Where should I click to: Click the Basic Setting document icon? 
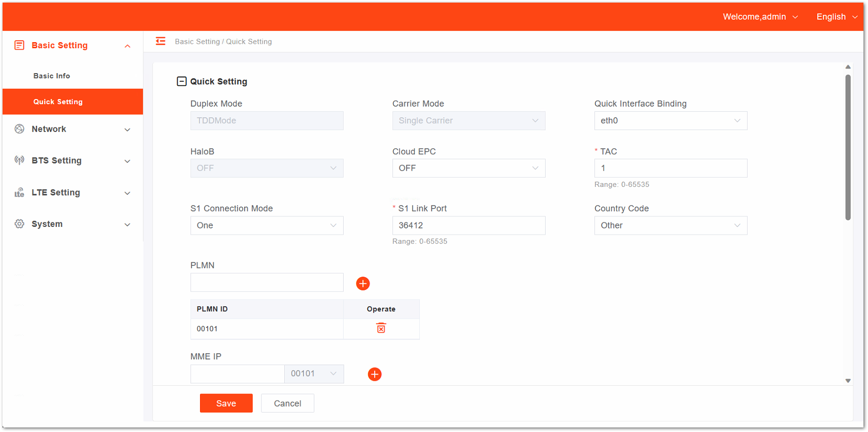(19, 45)
